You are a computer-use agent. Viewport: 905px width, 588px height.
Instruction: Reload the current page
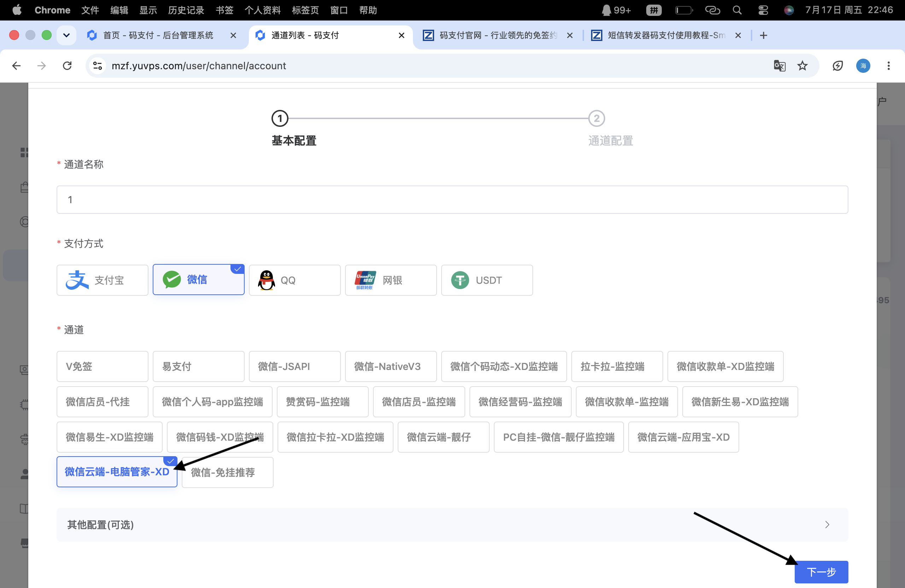(x=67, y=66)
